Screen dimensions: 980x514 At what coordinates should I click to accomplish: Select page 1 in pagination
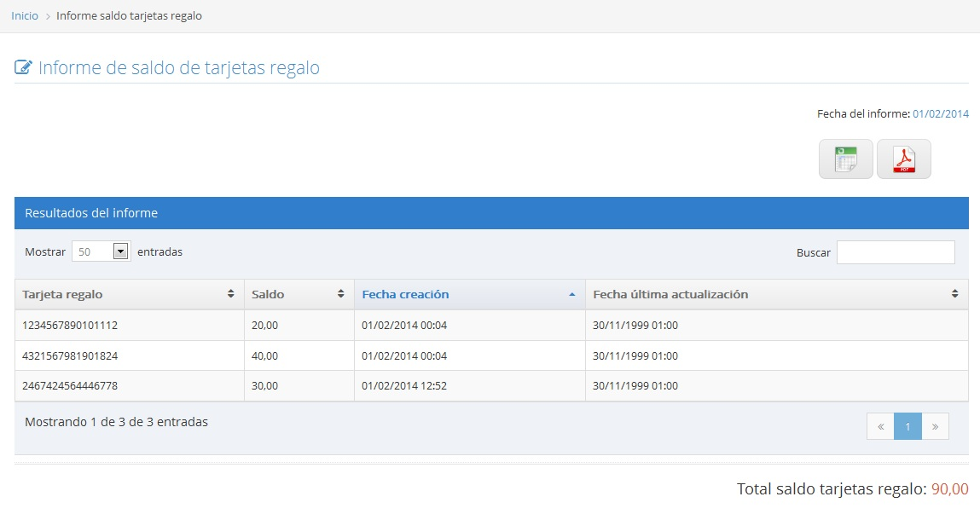[x=908, y=426]
